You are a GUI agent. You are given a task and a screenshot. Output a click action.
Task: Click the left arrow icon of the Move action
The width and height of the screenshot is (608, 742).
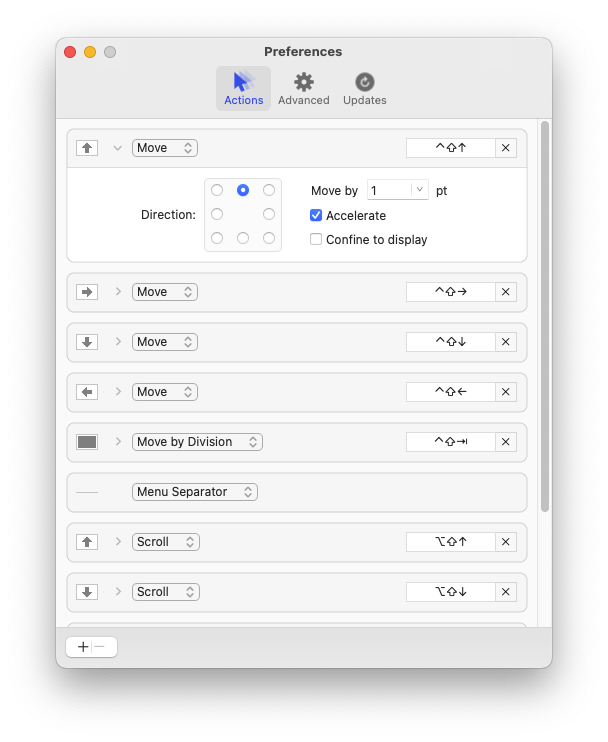[87, 392]
